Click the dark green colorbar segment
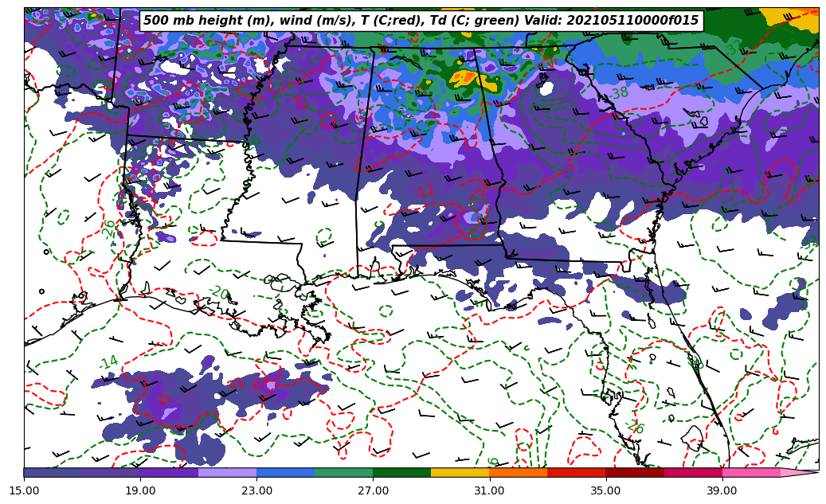Screen dimensions: 826x504 tap(401, 472)
